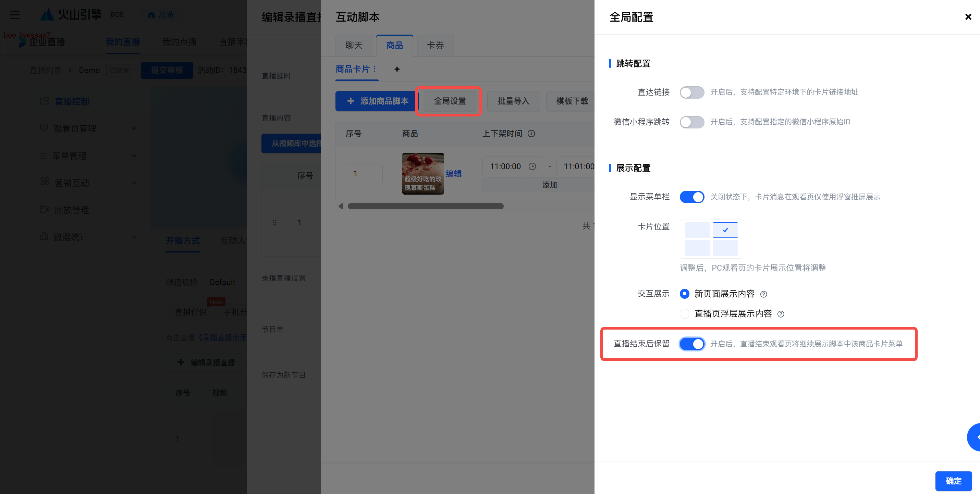Switch to the 商品 tab
Image resolution: width=980 pixels, height=494 pixels.
pos(394,46)
